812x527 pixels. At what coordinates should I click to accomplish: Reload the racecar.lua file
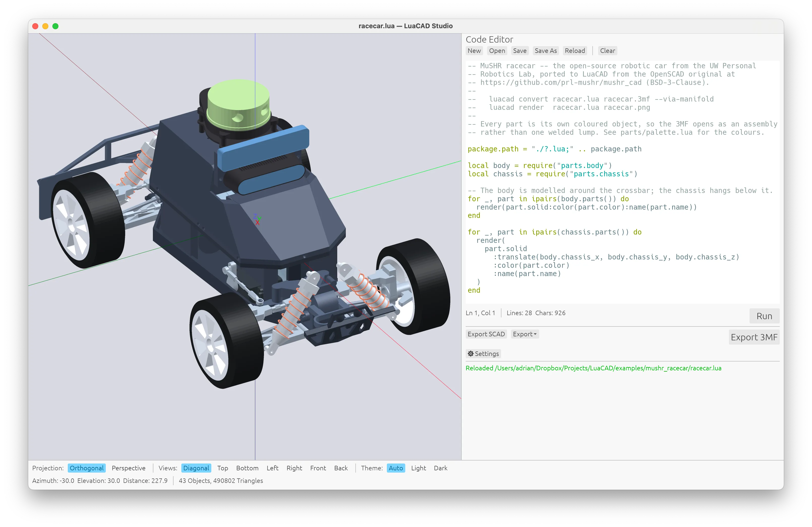tap(575, 51)
